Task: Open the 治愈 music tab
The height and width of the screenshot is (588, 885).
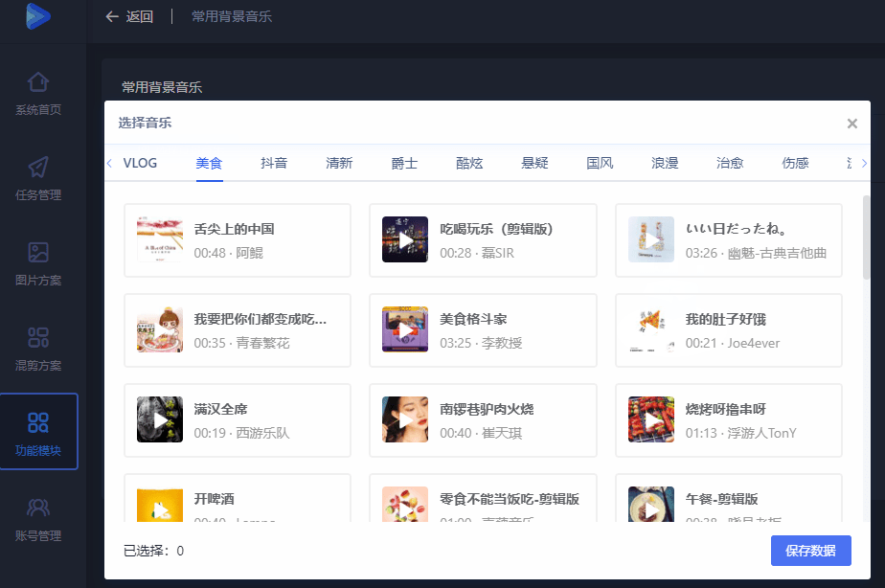Action: 730,163
